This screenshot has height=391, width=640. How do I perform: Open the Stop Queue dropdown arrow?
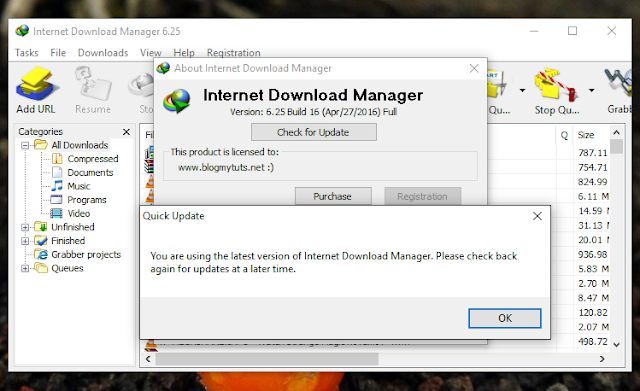pyautogui.click(x=591, y=90)
